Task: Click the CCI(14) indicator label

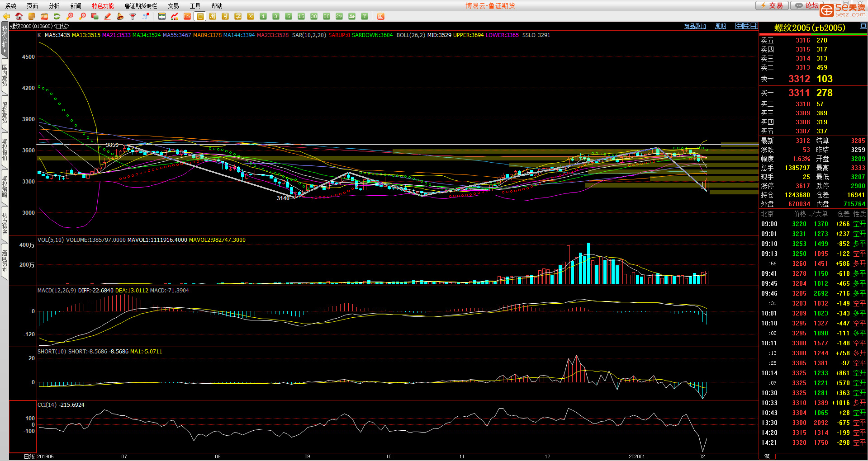Action: [47, 405]
